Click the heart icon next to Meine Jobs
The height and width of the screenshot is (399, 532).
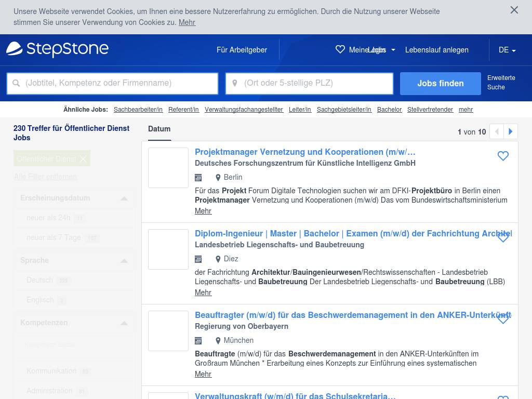(340, 49)
